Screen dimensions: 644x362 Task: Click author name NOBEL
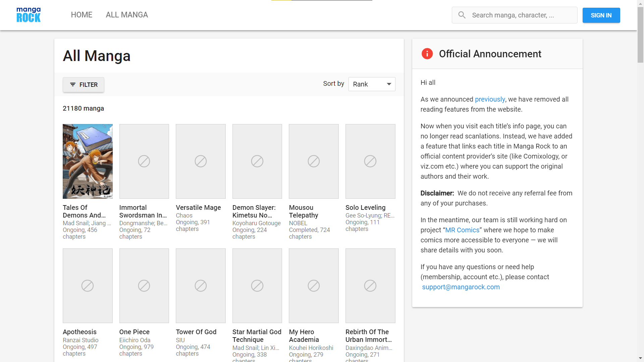(298, 223)
